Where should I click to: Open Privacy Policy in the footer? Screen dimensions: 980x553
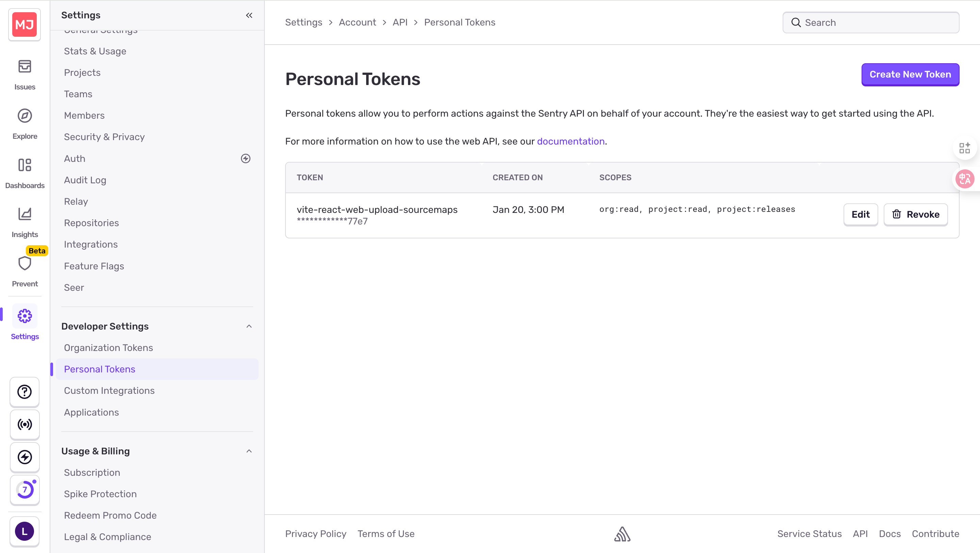pos(316,534)
